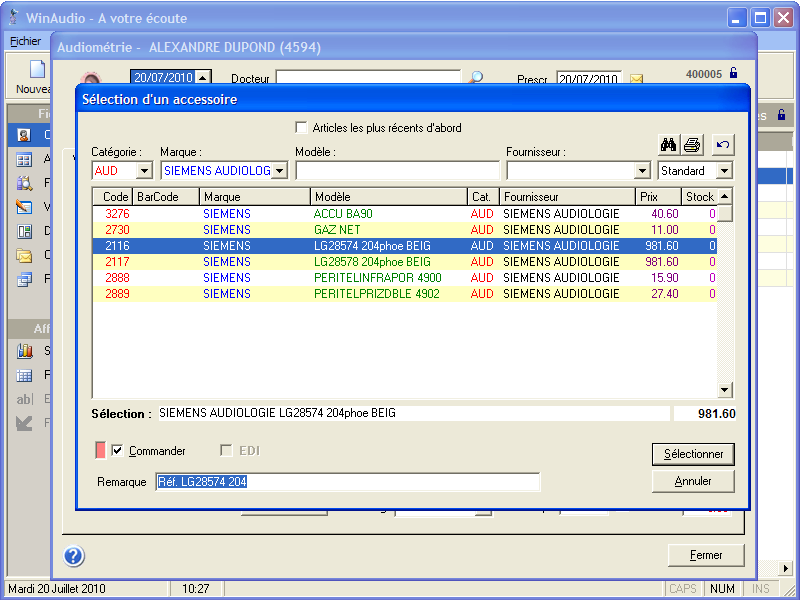Click the Nouveau document icon

point(37,70)
